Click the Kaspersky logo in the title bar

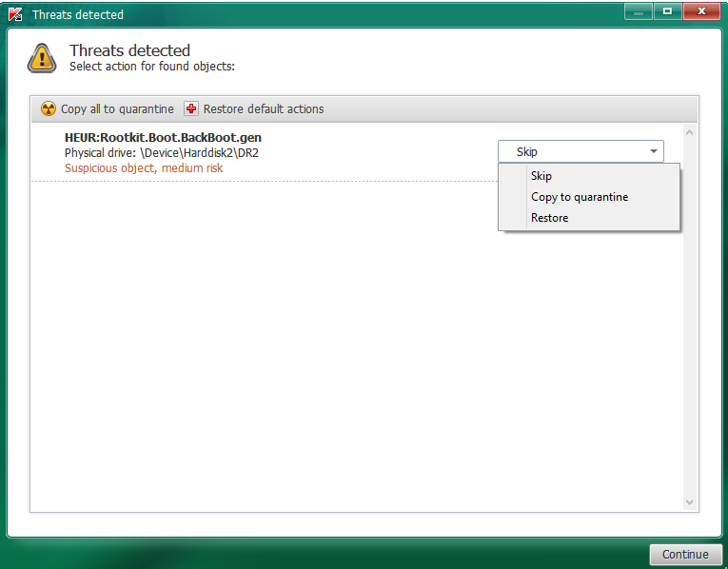[15, 14]
